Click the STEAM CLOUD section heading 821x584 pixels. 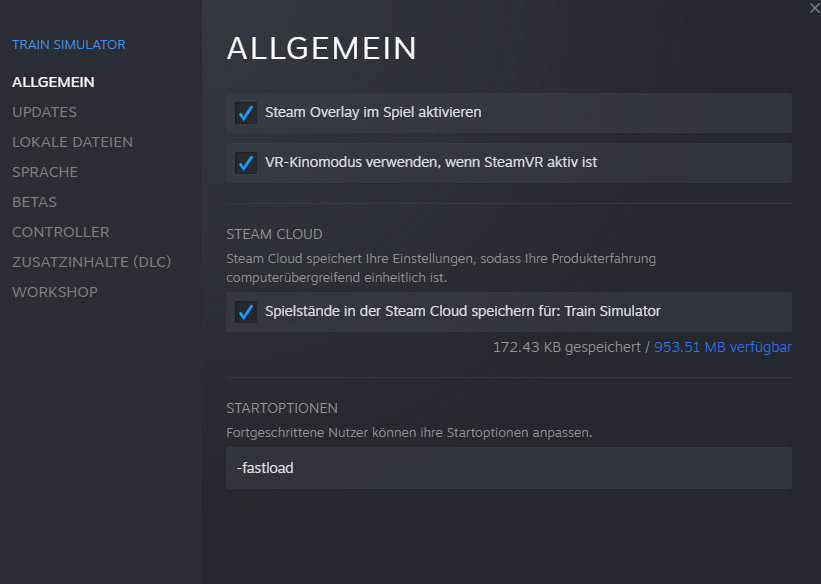click(274, 234)
